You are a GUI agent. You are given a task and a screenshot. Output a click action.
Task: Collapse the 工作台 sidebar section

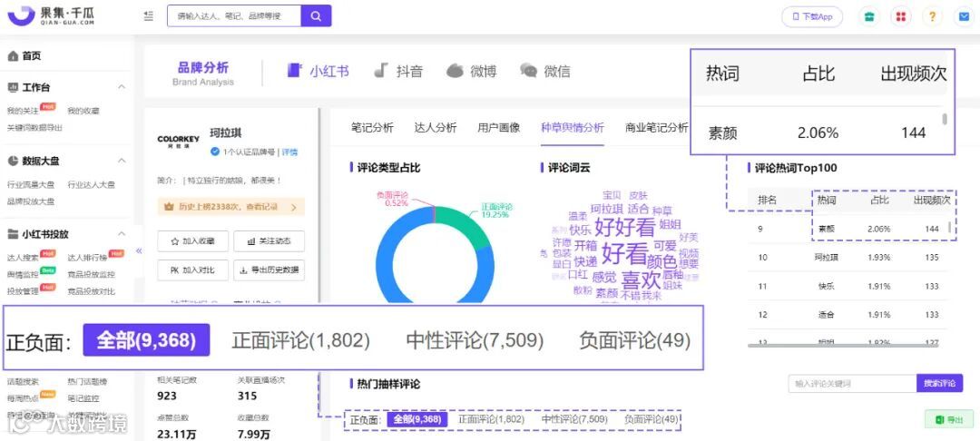[x=122, y=87]
